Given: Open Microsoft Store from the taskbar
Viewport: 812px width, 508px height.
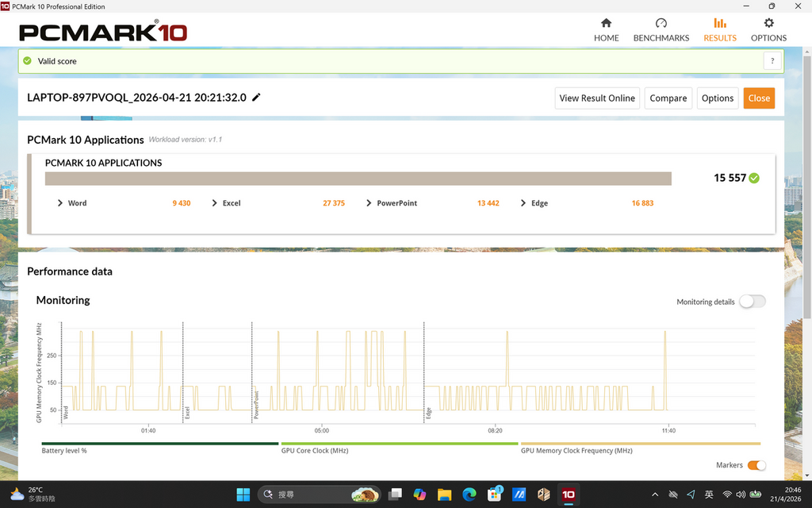Looking at the screenshot, I should pos(494,495).
